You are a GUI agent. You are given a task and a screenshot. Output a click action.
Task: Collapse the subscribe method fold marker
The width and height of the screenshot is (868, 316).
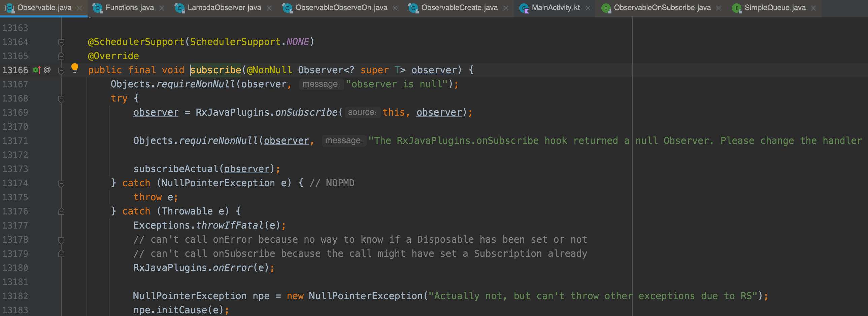61,70
